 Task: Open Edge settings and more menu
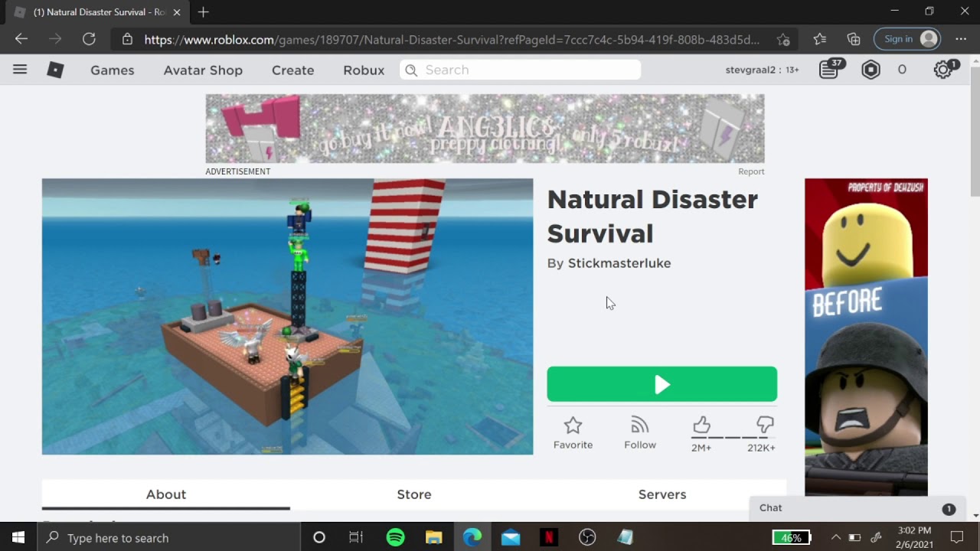961,39
